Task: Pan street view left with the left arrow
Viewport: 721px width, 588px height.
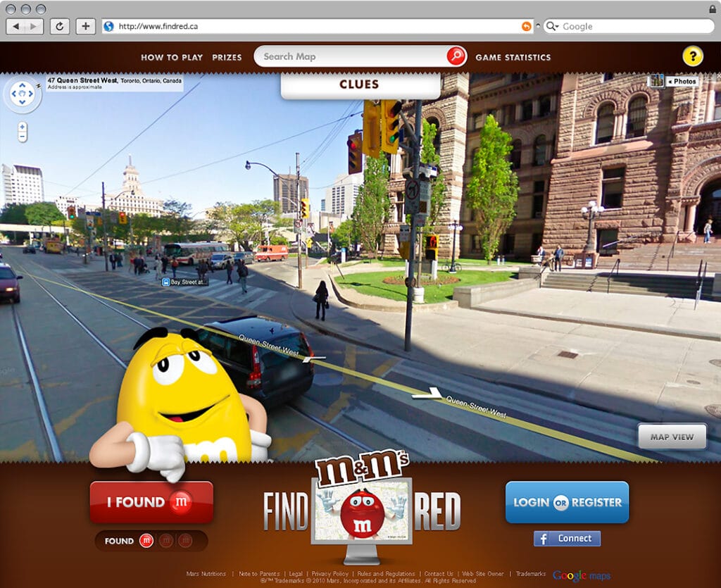Action: click(x=14, y=94)
